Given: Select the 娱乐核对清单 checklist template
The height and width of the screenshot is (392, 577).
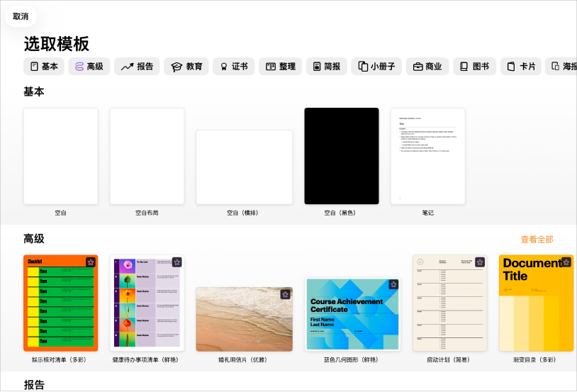Looking at the screenshot, I should (x=61, y=303).
